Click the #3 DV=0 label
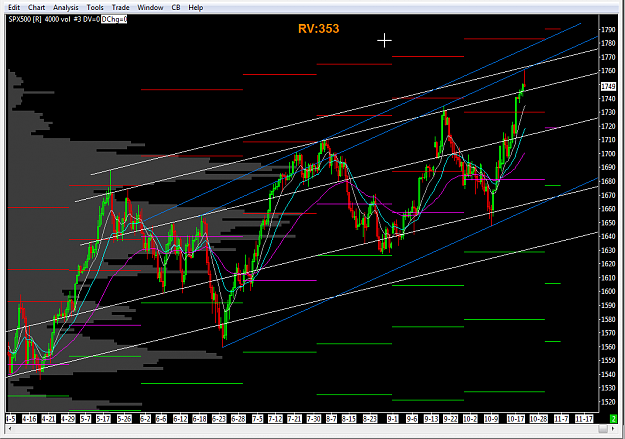The width and height of the screenshot is (625, 439). click(86, 19)
